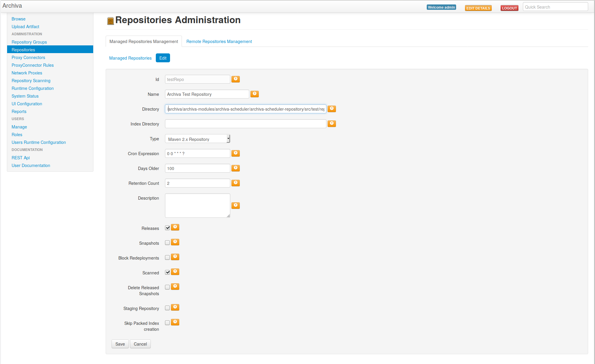The width and height of the screenshot is (595, 364).
Task: Uncheck the Releases checkbox
Action: point(167,228)
